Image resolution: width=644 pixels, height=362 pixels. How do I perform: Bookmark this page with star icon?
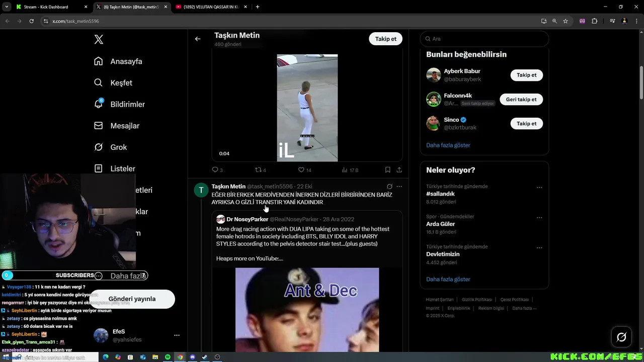coord(566,21)
